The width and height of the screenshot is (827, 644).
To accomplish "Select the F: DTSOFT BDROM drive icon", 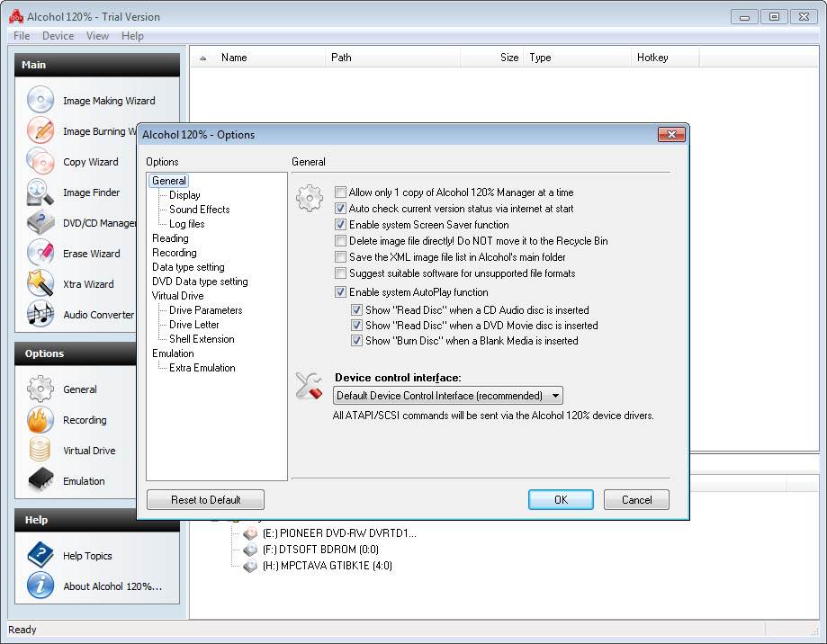I will pos(250,550).
